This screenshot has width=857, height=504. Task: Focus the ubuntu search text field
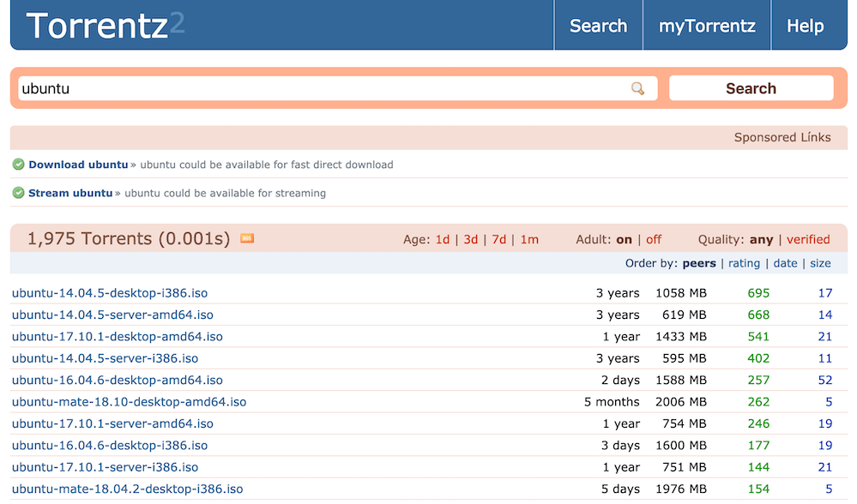point(322,88)
